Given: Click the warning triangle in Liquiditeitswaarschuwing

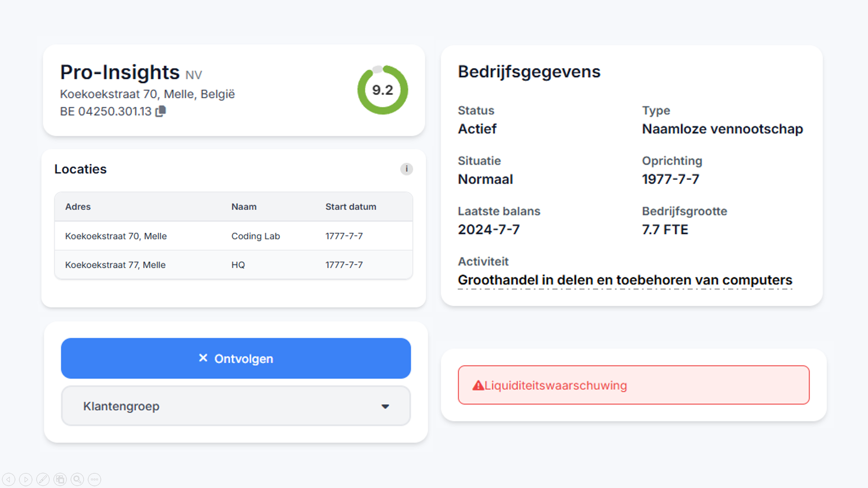Looking at the screenshot, I should [478, 385].
